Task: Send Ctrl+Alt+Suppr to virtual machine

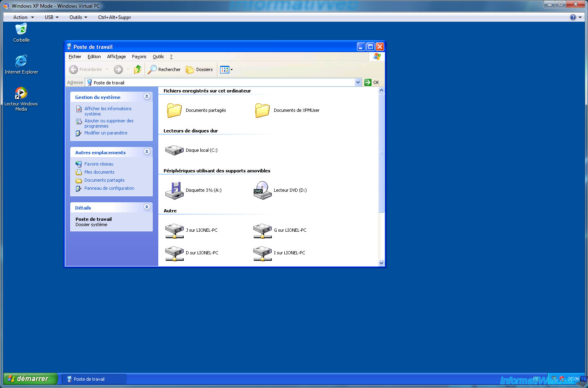Action: click(114, 17)
